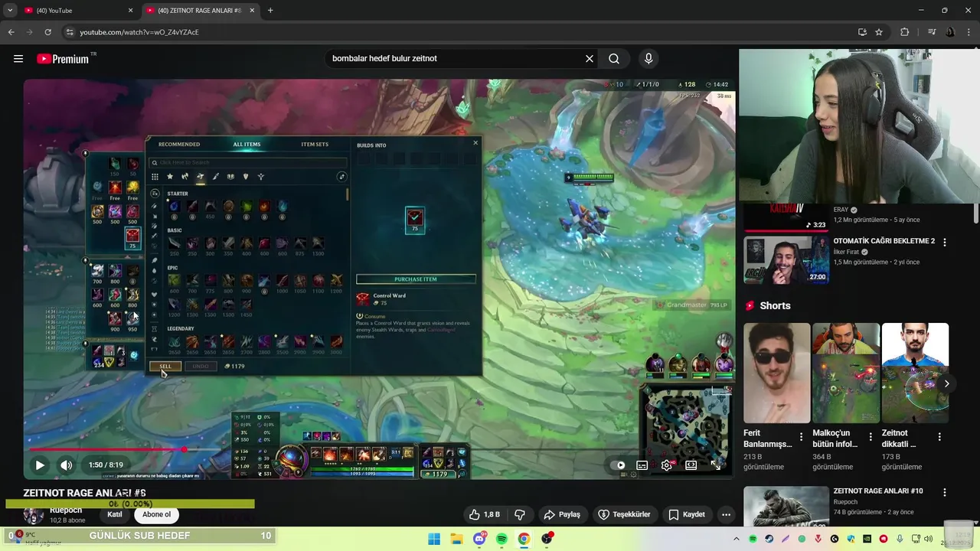The image size is (980, 551).
Task: Open the Ferit Banlanmış short thumbnail
Action: click(776, 373)
